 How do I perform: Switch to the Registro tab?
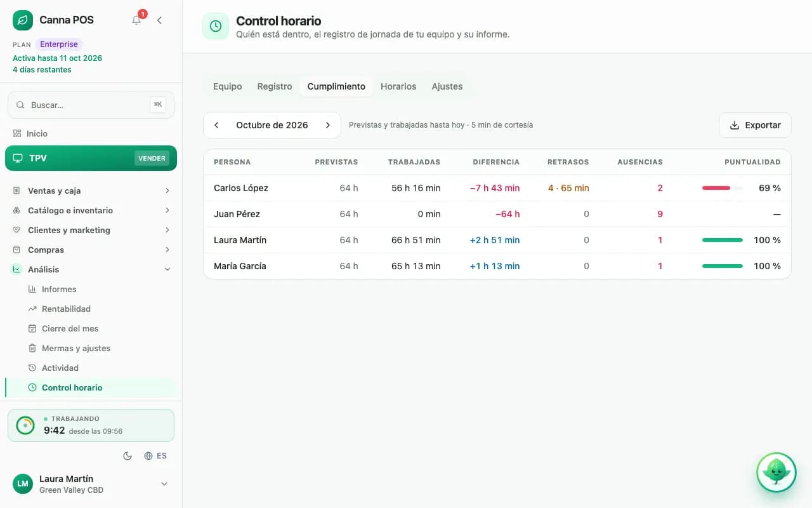click(x=275, y=86)
